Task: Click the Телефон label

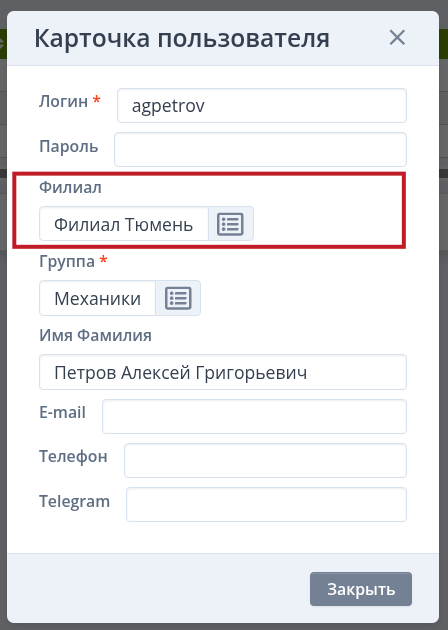Action: click(73, 457)
